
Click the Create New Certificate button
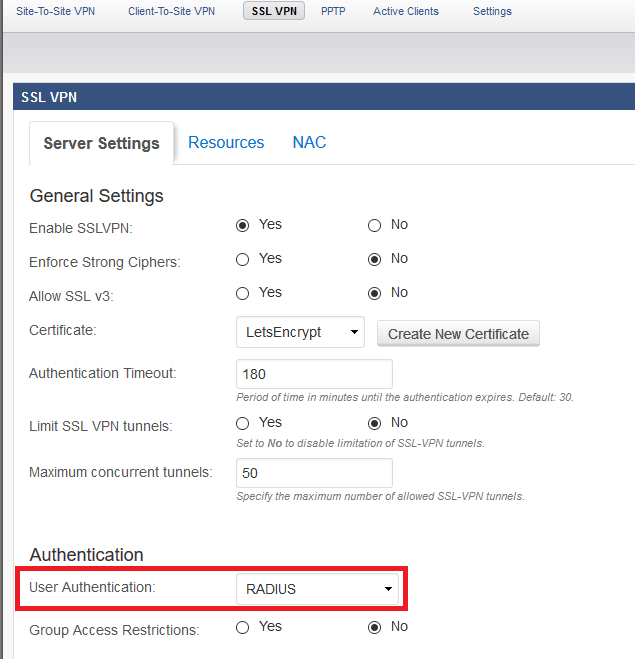458,333
